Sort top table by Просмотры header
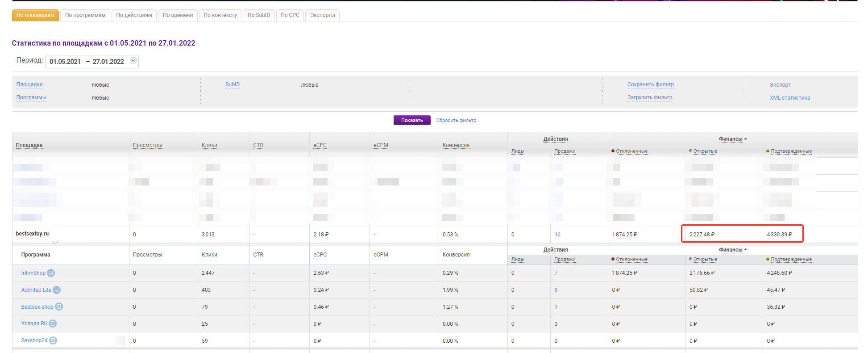Viewport: 868px width, 353px height. coord(148,145)
